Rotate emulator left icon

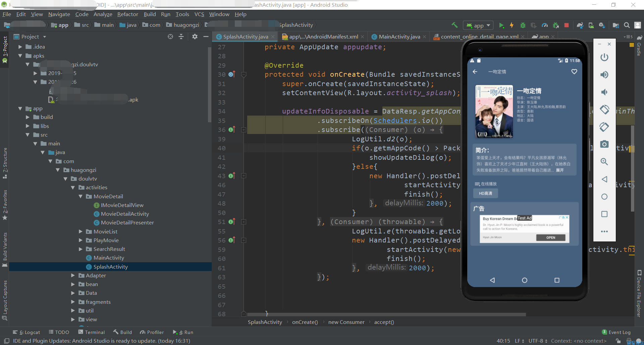(x=604, y=110)
